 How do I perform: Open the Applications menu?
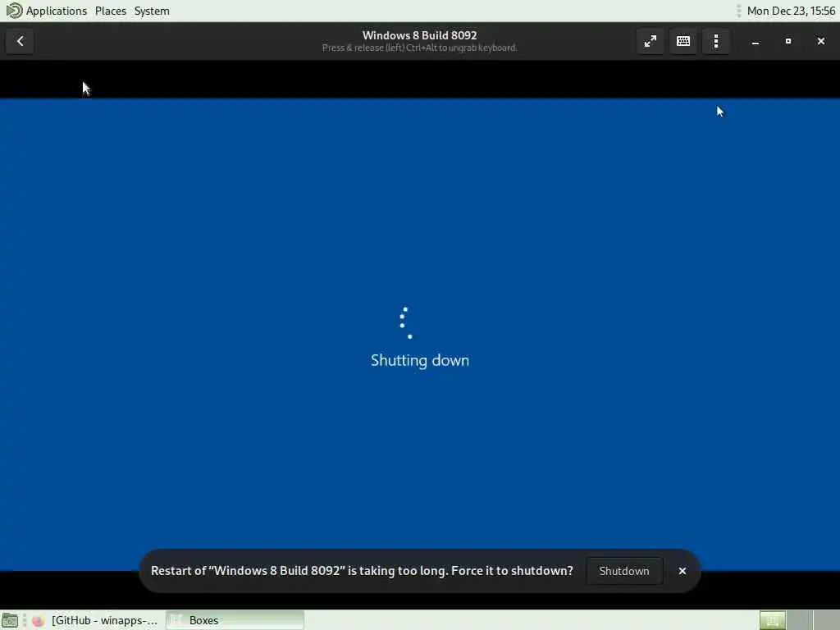(x=57, y=11)
